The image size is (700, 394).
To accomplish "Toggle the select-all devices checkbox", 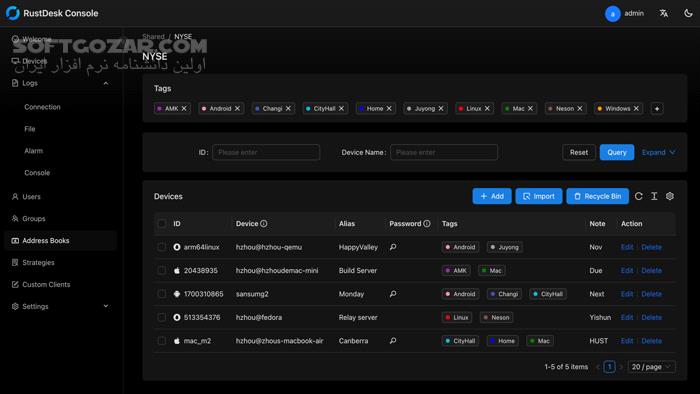I will pyautogui.click(x=162, y=224).
